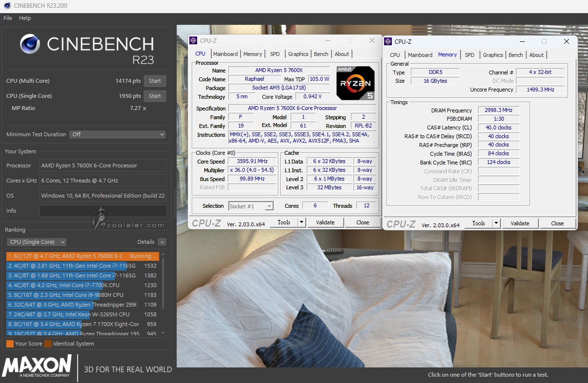Open the Socket #1 selection dropdown

(251, 206)
